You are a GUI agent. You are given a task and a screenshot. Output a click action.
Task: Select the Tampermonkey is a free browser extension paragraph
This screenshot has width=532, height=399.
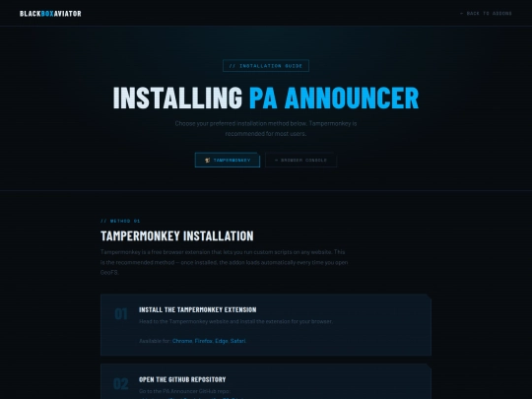coord(224,262)
